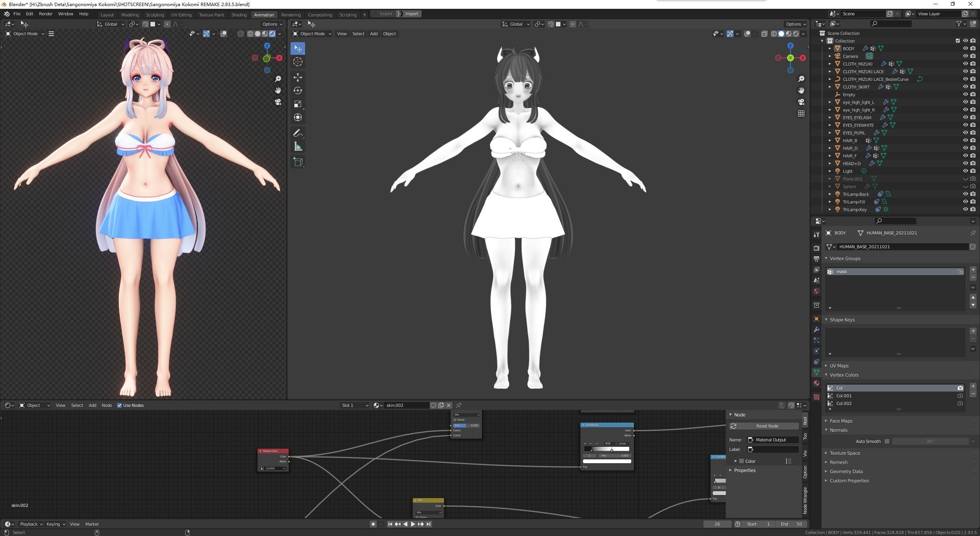Open Modifier Properties wrench tab
The width and height of the screenshot is (980, 536).
click(816, 329)
